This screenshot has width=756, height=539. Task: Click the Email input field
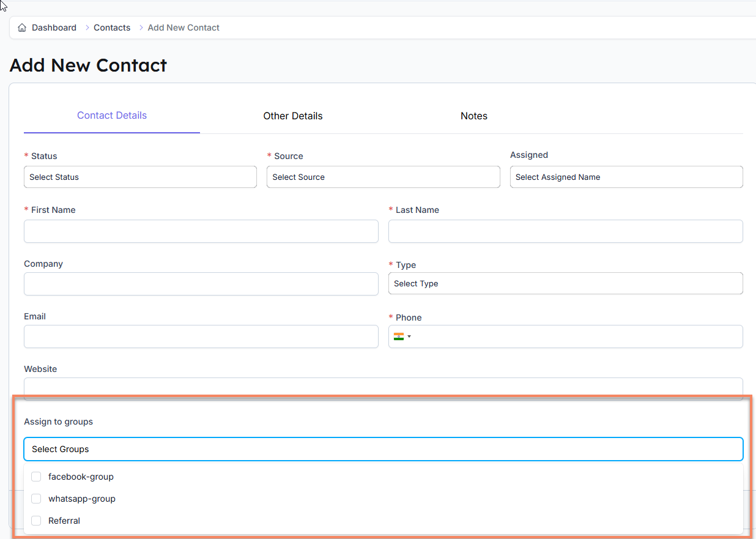[201, 336]
